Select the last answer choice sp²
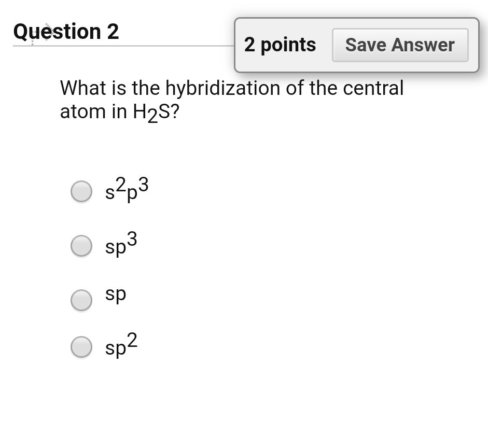The width and height of the screenshot is (488, 448). [81, 347]
